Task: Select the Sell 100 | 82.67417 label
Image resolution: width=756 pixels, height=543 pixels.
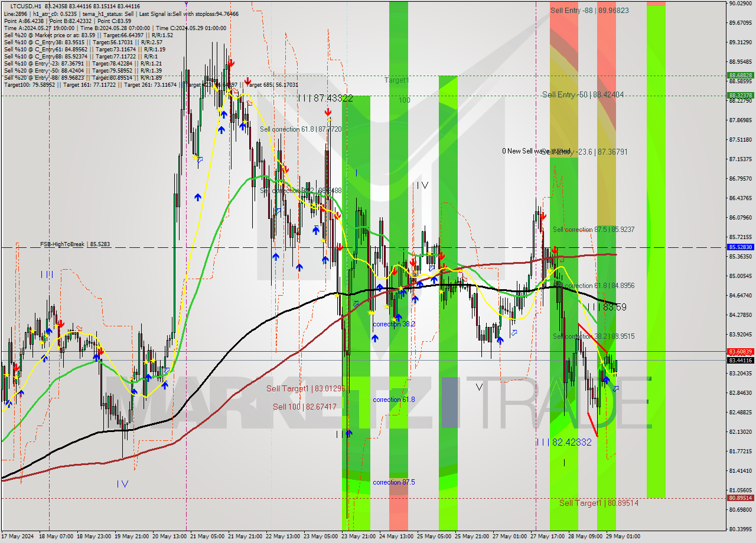Action: pyautogui.click(x=305, y=407)
